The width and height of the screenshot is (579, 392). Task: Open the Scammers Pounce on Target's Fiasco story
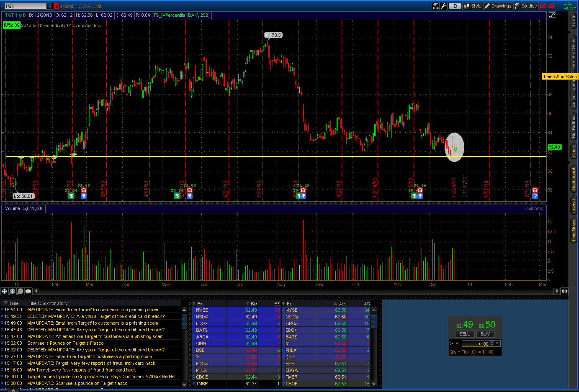click(65, 343)
